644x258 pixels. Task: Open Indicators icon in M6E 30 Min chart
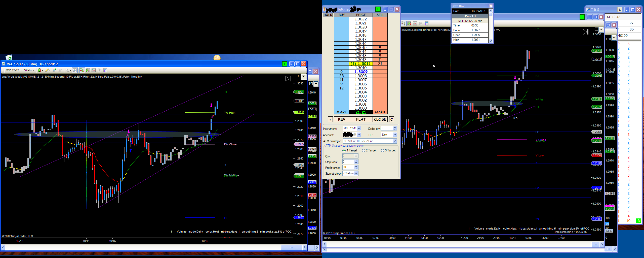(94, 70)
